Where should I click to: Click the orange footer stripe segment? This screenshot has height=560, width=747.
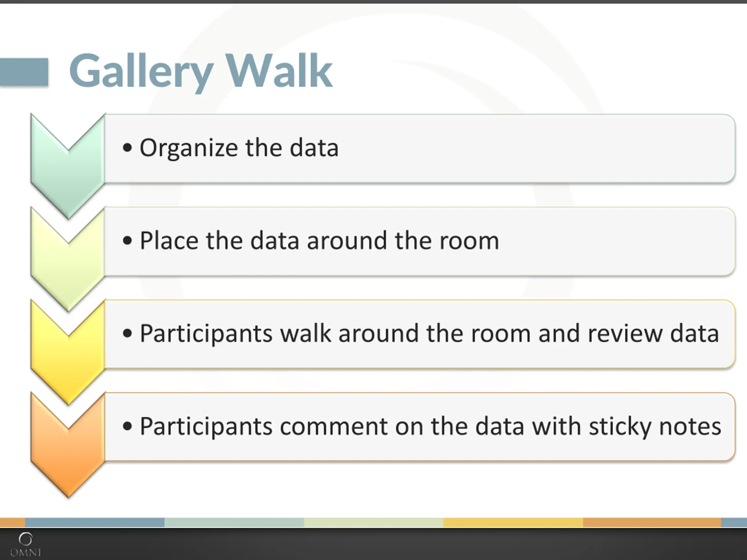pyautogui.click(x=652, y=522)
